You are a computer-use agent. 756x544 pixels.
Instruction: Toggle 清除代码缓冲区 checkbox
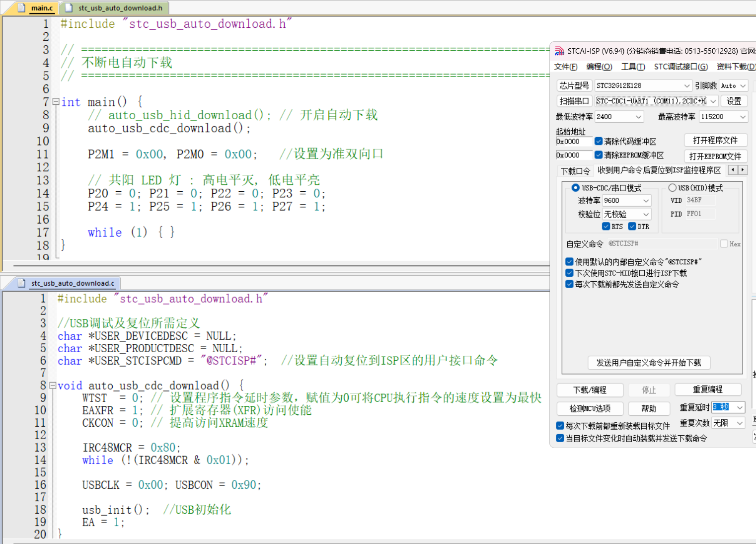599,141
